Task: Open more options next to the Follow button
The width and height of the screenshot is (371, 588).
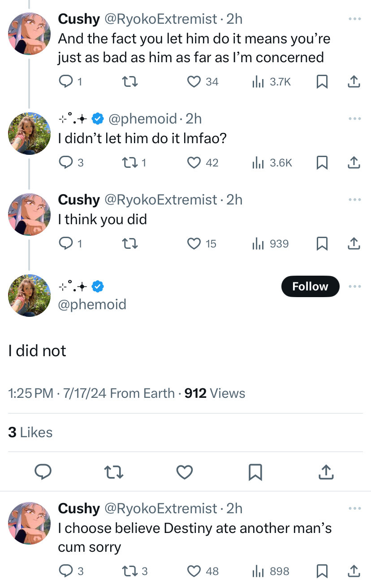Action: 354,286
